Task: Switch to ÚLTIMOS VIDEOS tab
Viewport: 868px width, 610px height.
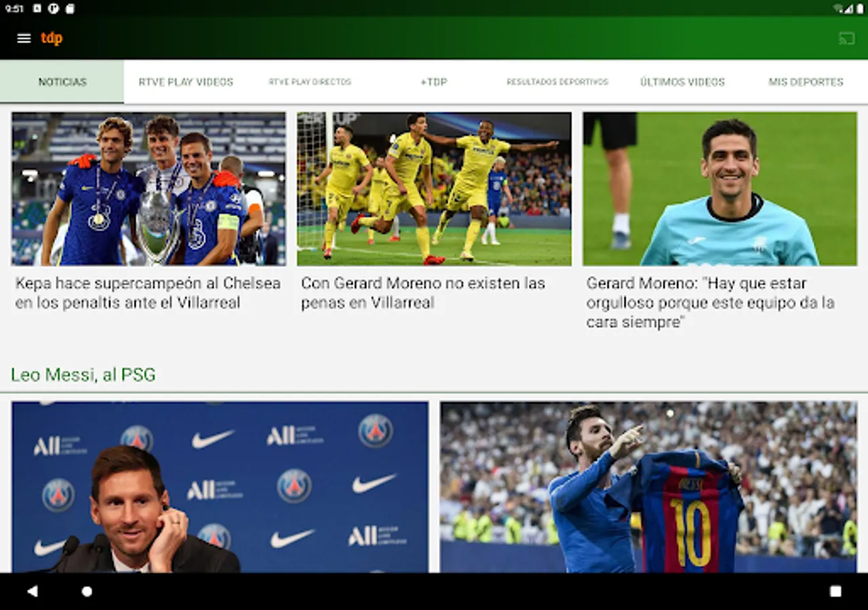Action: (x=682, y=81)
